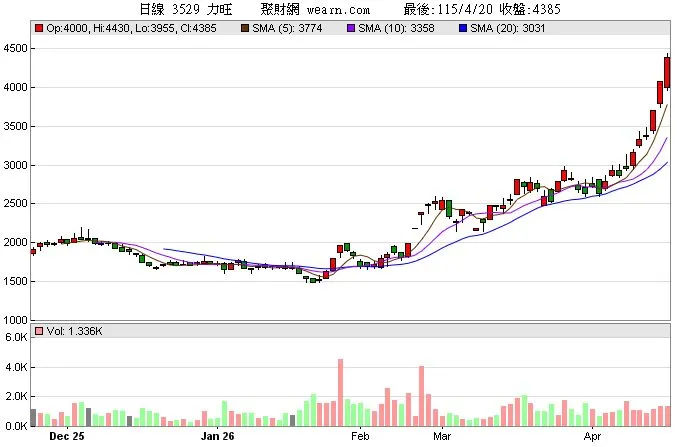Viewport: 700px width, 447px height.
Task: Click the 1500 price axis label
Action: [15, 281]
